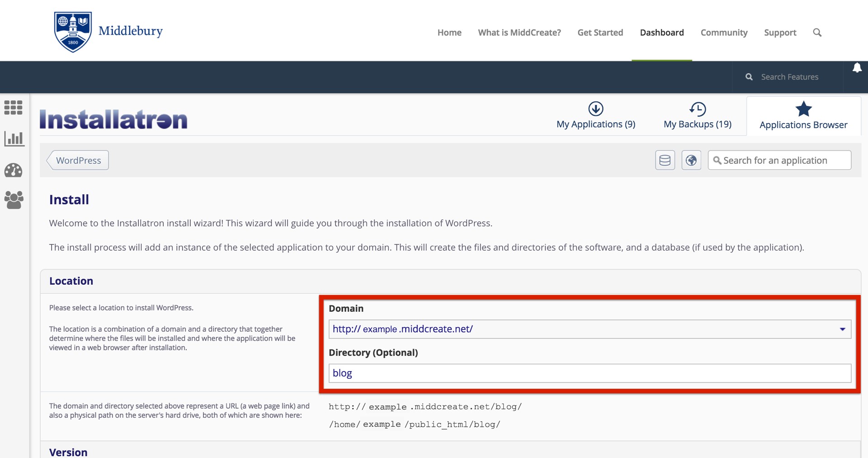Open the user manager group icon
This screenshot has height=458, width=868.
[x=14, y=200]
